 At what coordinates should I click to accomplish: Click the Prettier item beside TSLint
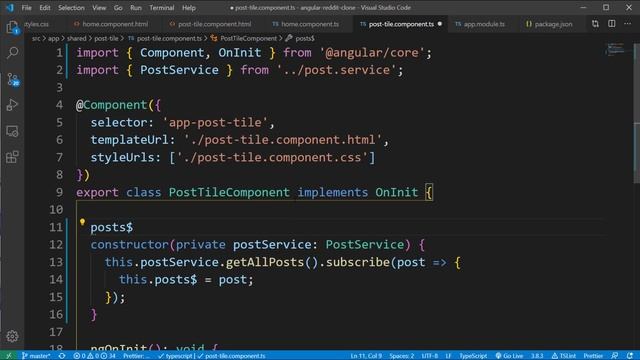coord(593,356)
